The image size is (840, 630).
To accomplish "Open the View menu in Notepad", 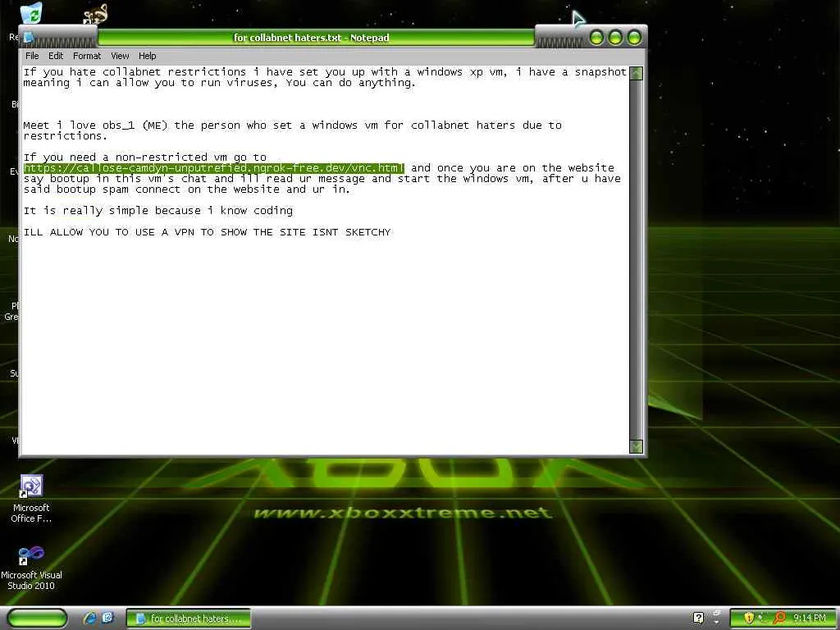I will [120, 56].
